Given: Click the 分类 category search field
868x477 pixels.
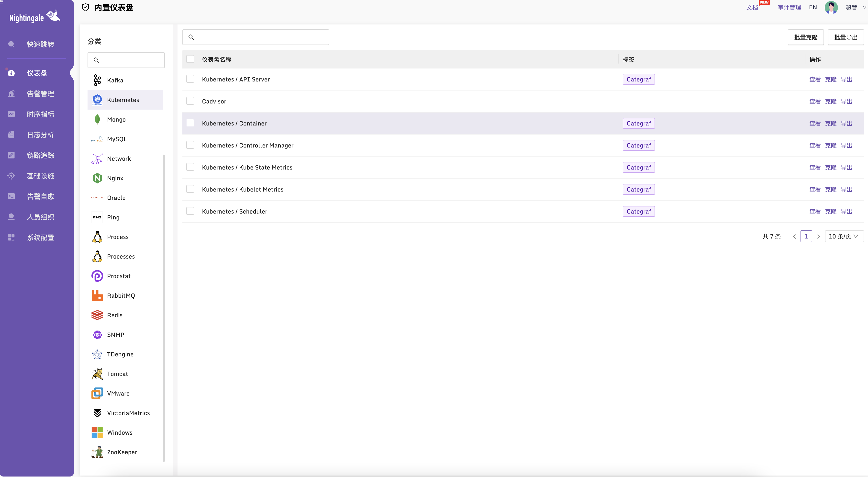Looking at the screenshot, I should (126, 60).
